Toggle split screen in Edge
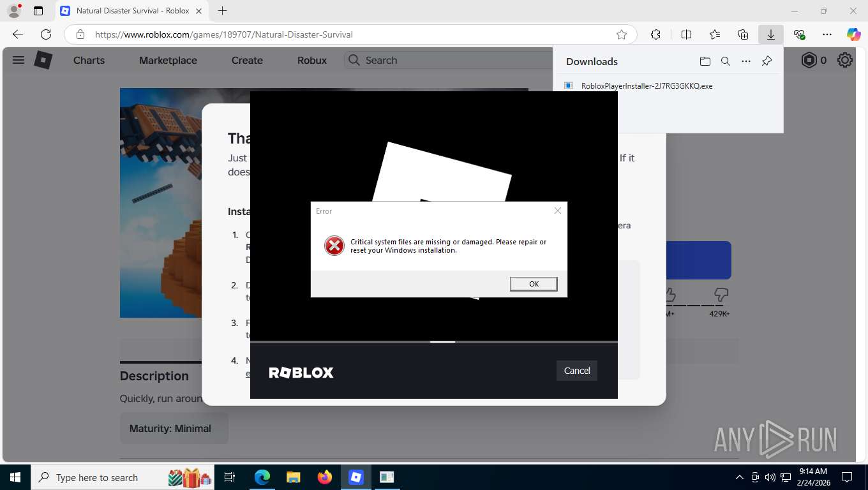Image resolution: width=868 pixels, height=490 pixels. pos(686,34)
